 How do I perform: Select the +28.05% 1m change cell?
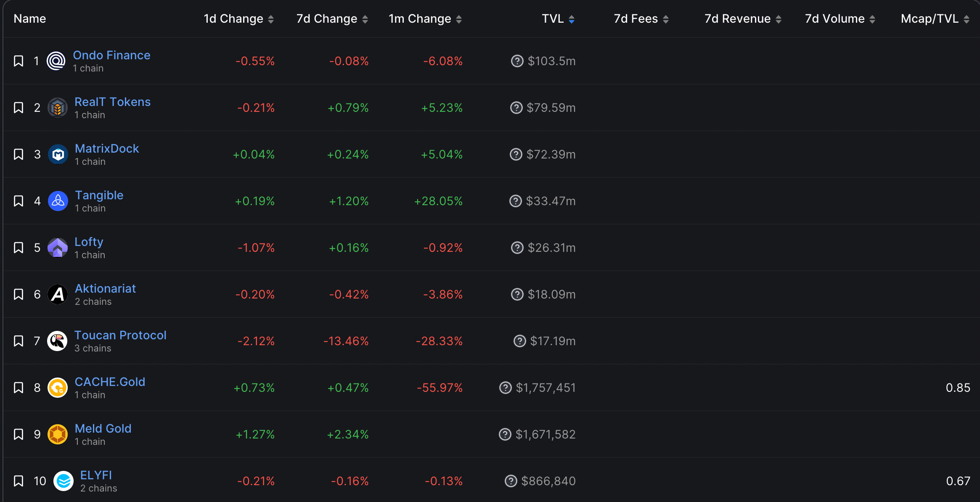(438, 201)
